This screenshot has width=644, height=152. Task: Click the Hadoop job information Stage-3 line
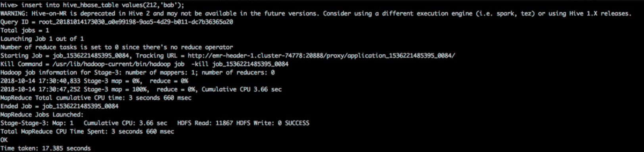(138, 72)
